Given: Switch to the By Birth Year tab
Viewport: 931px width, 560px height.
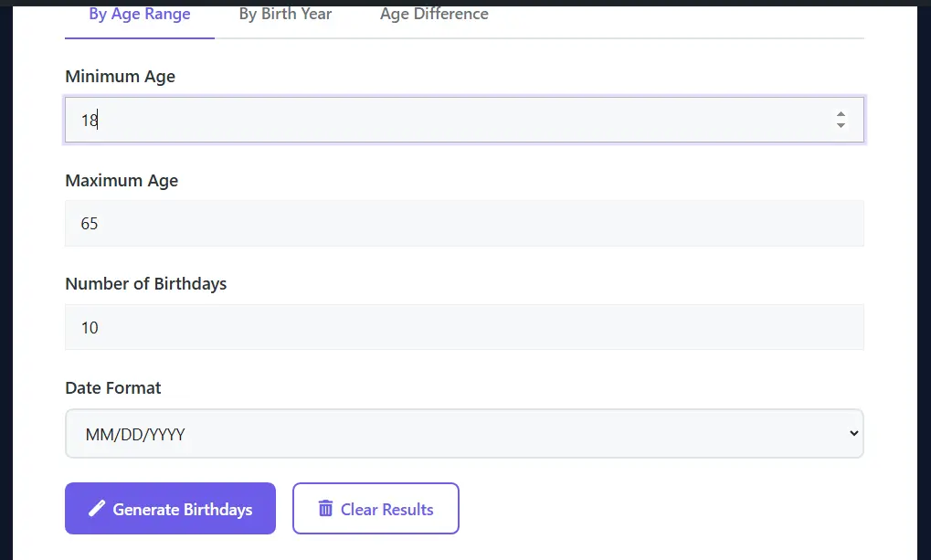Looking at the screenshot, I should pos(285,14).
